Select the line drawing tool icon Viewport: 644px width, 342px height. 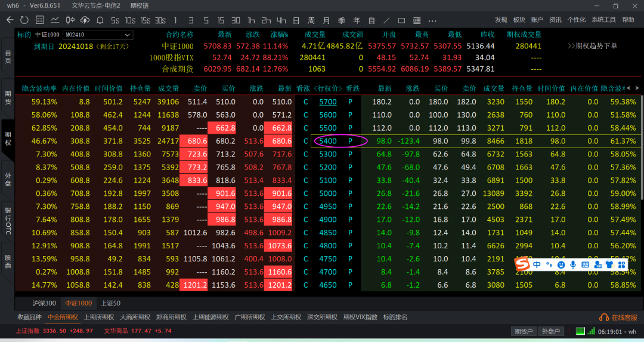pyautogui.click(x=386, y=20)
